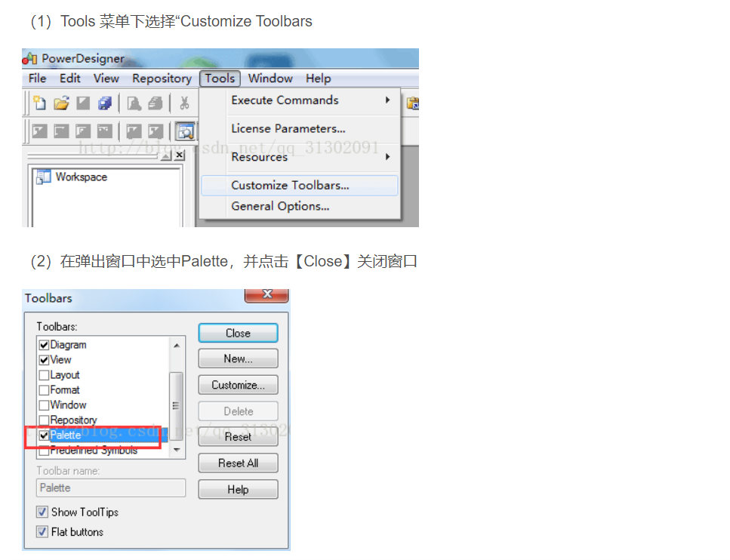Toggle the Show ToolTips checkbox

click(42, 512)
